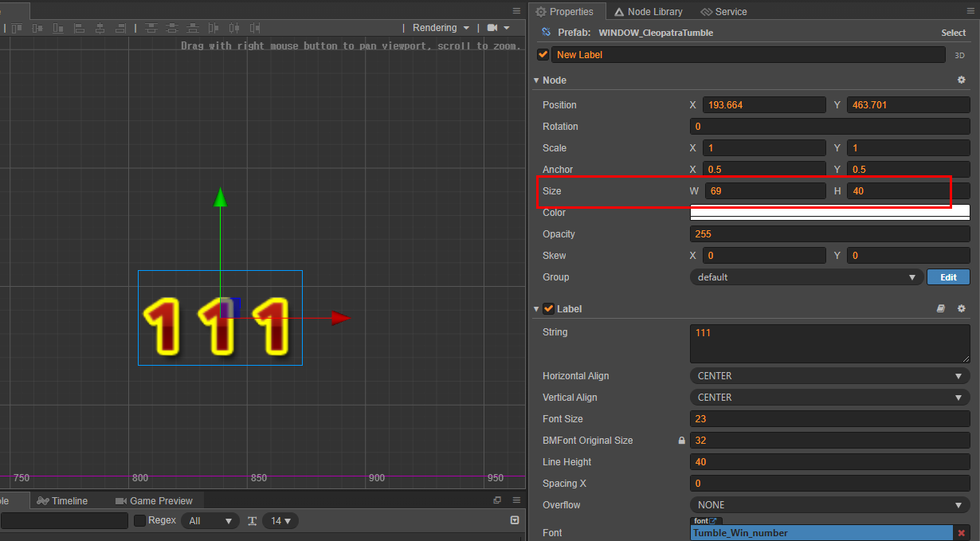Click the Position Y input field
This screenshot has width=980, height=541.
point(908,105)
